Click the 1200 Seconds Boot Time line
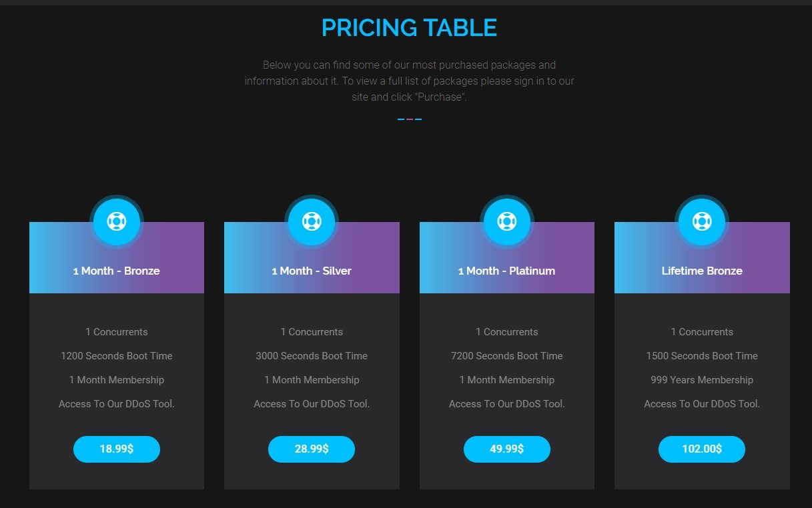Viewport: 812px width, 508px height. click(117, 356)
